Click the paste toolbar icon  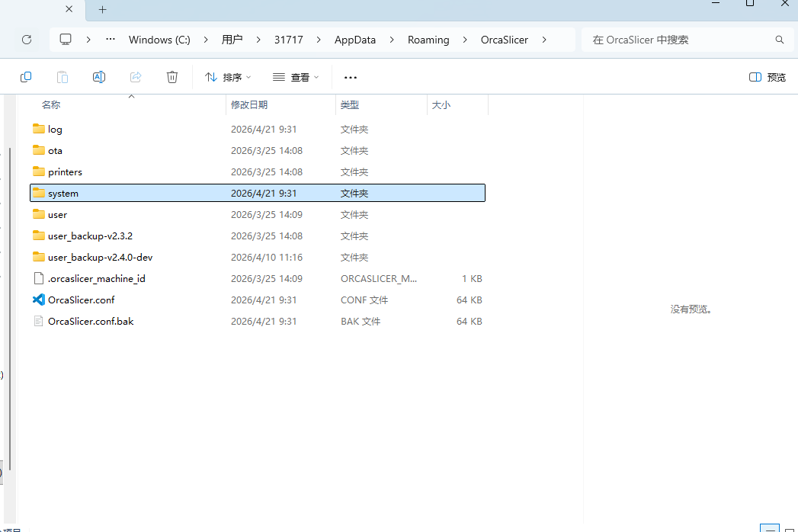coord(62,77)
